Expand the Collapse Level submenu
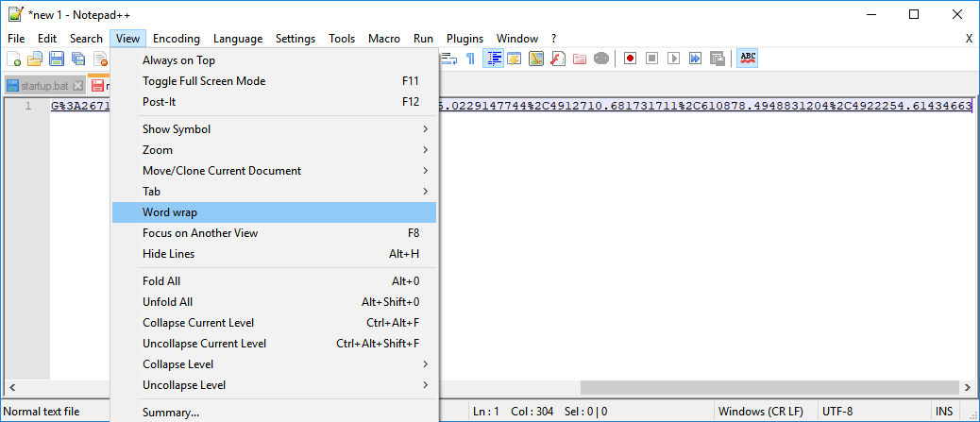 pos(275,364)
